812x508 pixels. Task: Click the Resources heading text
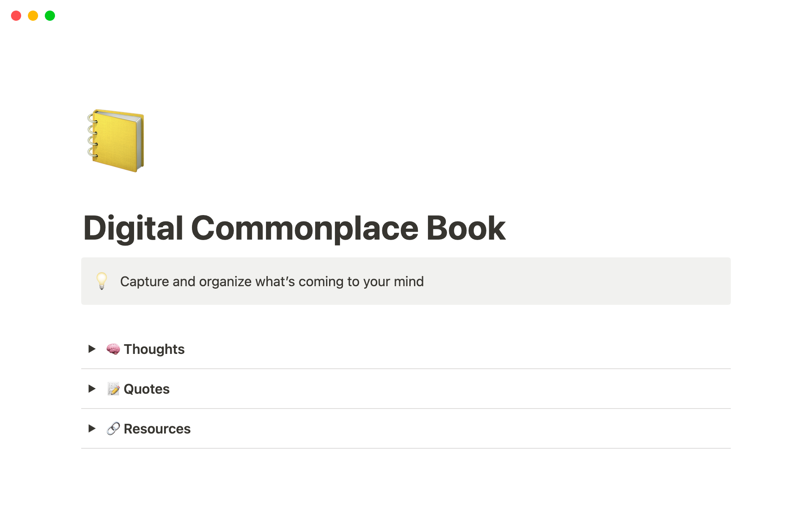click(157, 429)
